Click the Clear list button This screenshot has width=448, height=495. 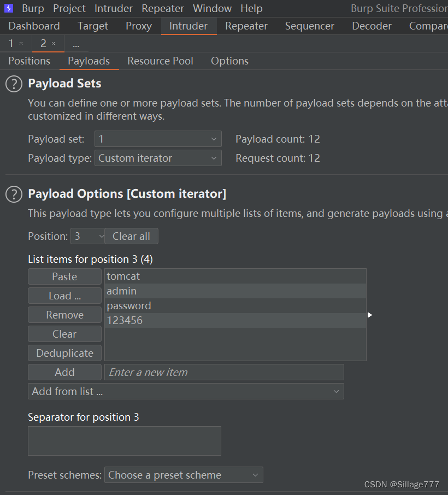[64, 334]
